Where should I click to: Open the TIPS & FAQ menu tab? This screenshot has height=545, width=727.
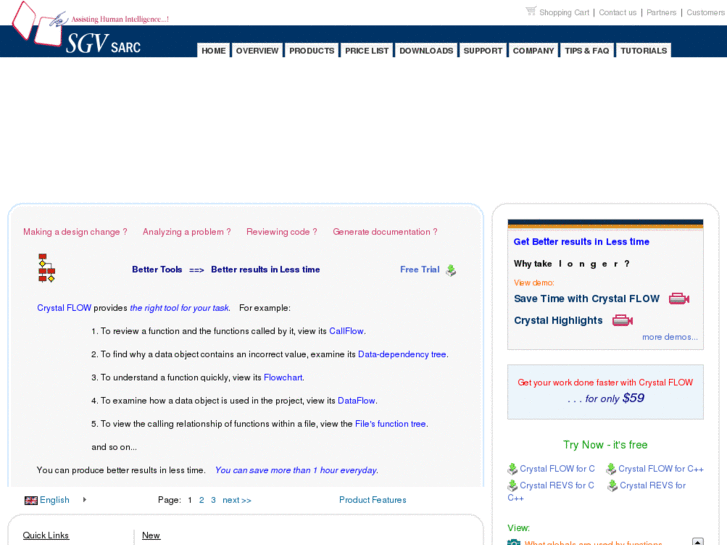[587, 51]
